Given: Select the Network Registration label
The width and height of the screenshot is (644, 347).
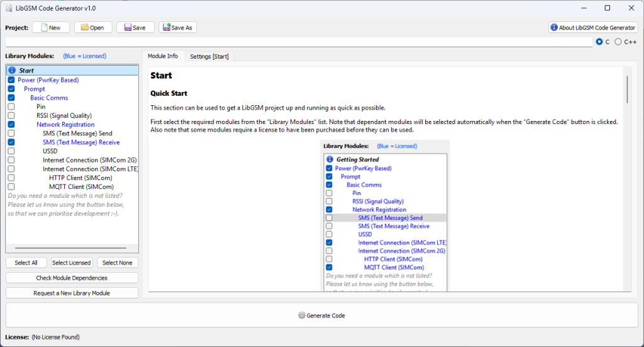Looking at the screenshot, I should pyautogui.click(x=65, y=124).
